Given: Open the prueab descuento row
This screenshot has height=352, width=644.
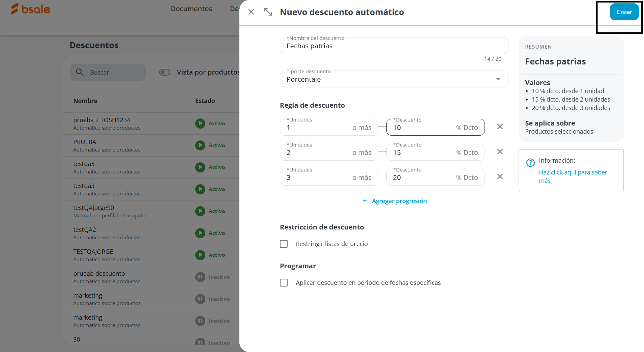Looking at the screenshot, I should (x=151, y=277).
